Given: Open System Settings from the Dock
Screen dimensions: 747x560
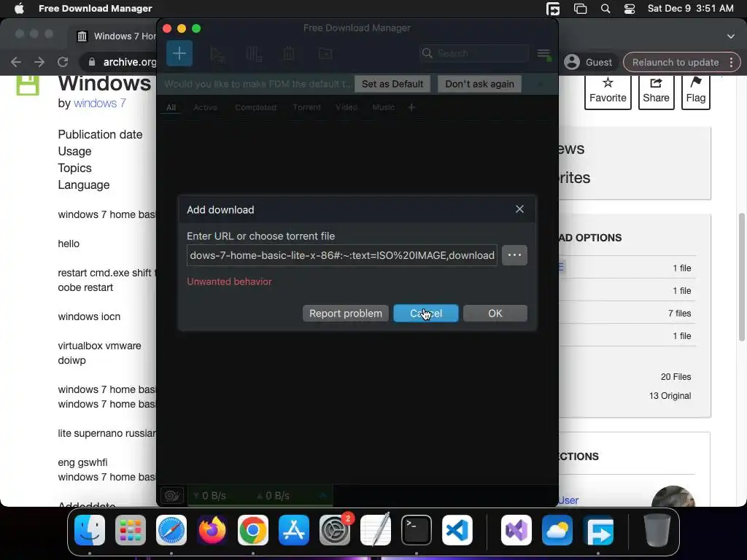Looking at the screenshot, I should click(335, 530).
